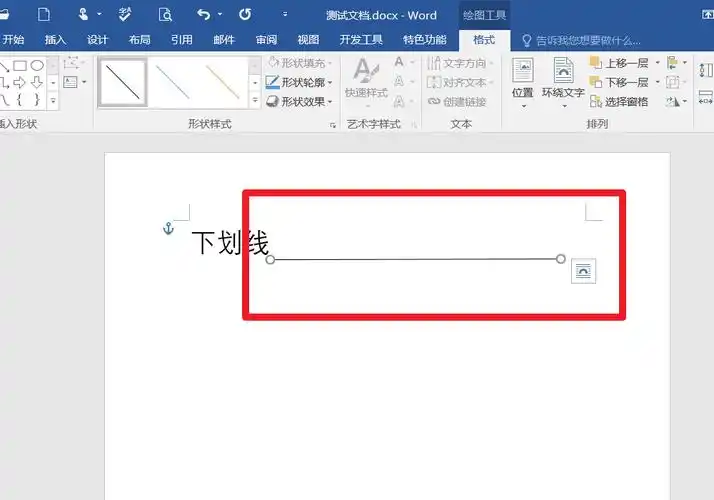Open the 审阅 tab
Screen dimensions: 714x500
(x=266, y=40)
